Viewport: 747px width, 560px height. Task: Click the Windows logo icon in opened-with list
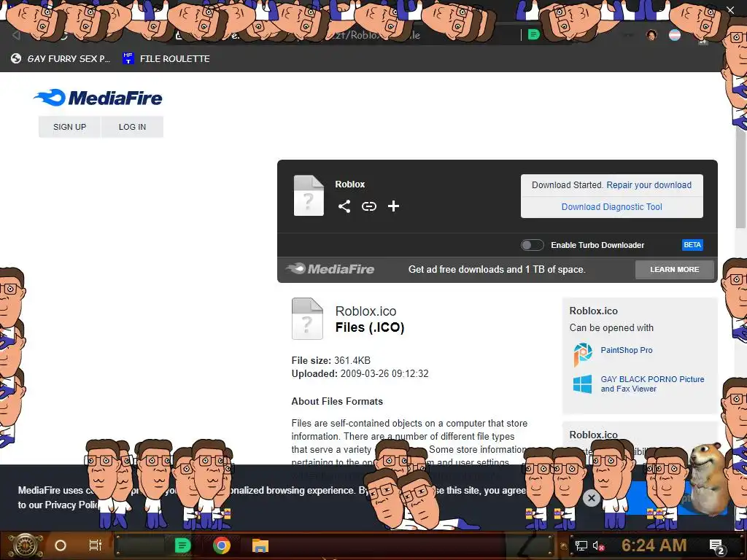click(x=582, y=384)
